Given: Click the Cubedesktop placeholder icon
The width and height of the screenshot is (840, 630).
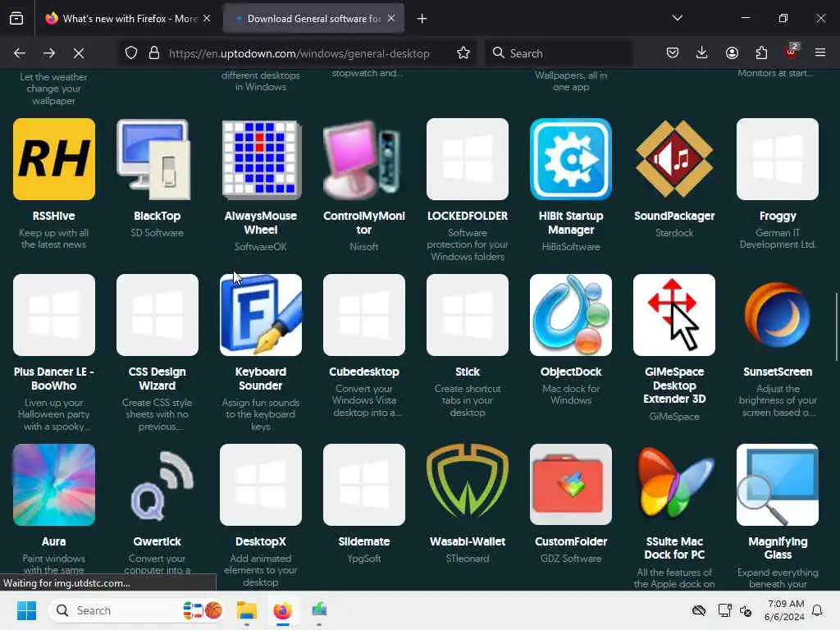Looking at the screenshot, I should pos(364,315).
